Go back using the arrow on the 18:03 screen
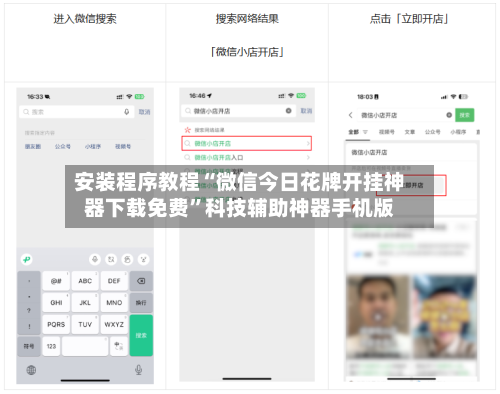This screenshot has height=394, width=500. [350, 115]
